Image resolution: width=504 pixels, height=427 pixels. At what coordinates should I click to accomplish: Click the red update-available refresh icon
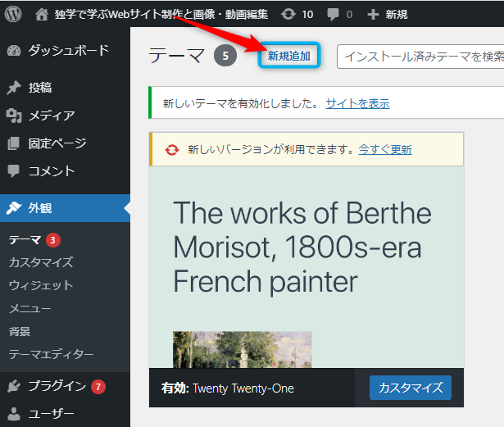click(172, 150)
